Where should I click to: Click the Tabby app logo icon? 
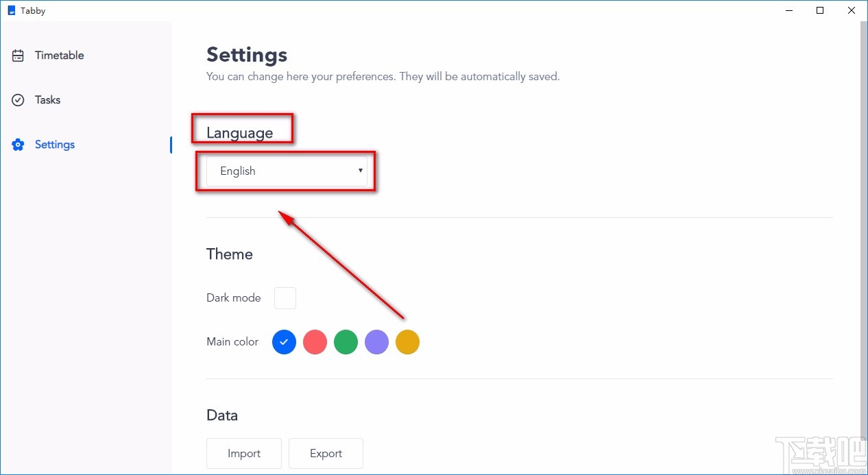coord(11,10)
